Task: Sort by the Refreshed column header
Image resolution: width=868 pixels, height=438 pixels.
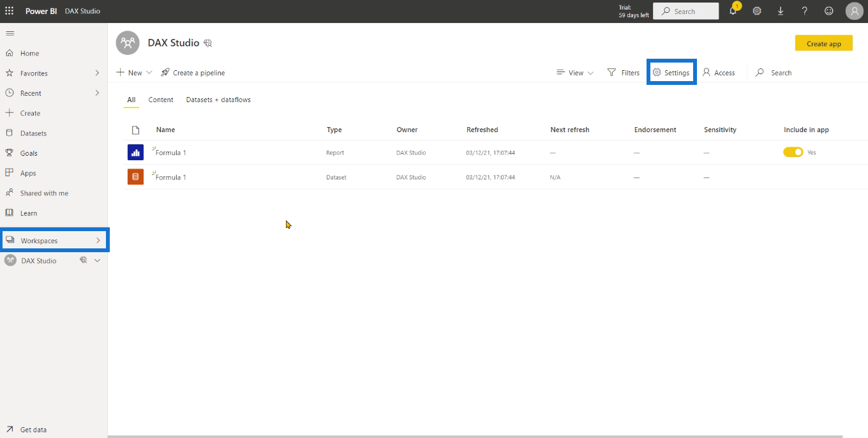Action: [x=482, y=130]
